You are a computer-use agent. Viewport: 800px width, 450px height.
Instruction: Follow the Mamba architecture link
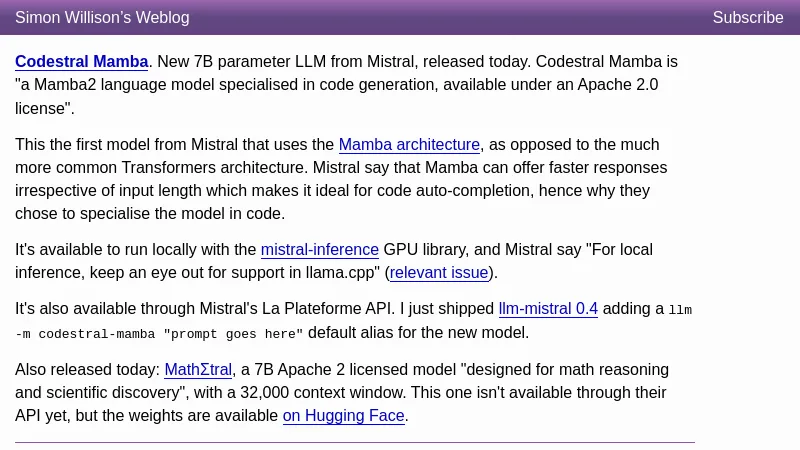coord(409,145)
